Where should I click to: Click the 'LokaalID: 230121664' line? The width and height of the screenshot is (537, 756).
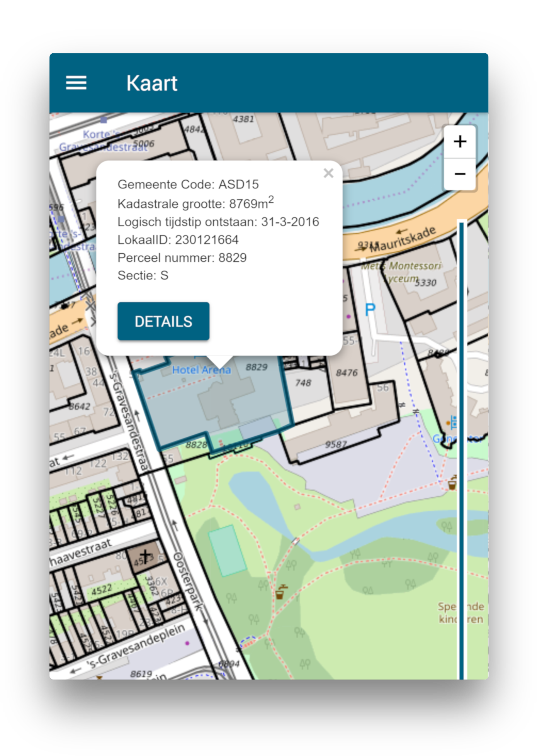click(178, 240)
